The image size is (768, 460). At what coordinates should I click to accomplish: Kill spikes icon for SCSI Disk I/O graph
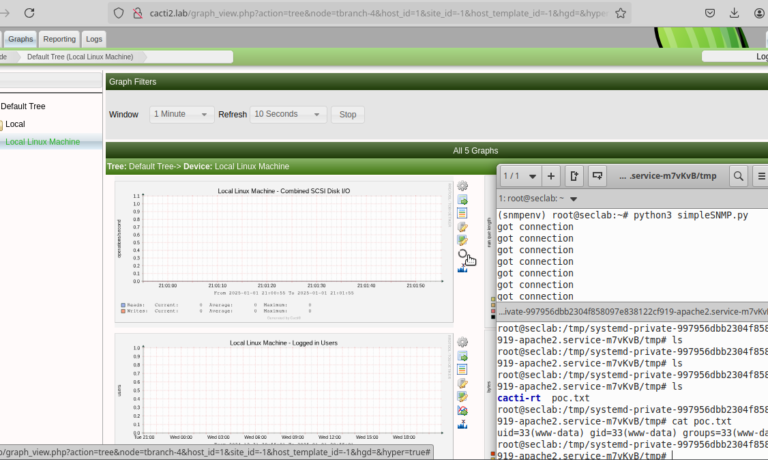coord(462,268)
